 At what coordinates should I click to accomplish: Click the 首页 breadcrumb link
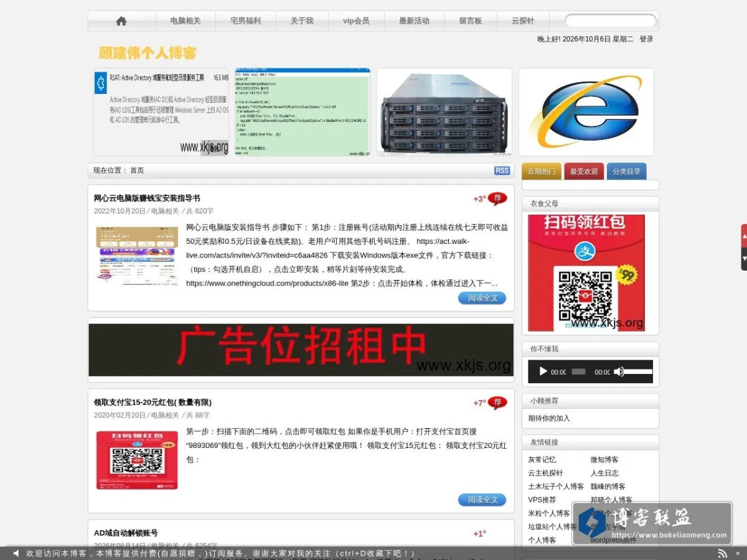coord(137,170)
